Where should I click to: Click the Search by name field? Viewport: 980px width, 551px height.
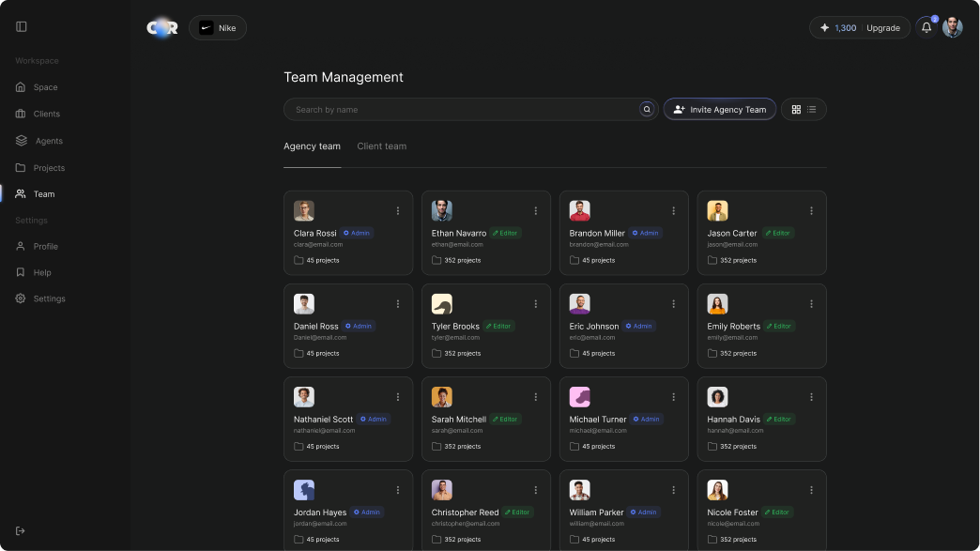coord(460,110)
